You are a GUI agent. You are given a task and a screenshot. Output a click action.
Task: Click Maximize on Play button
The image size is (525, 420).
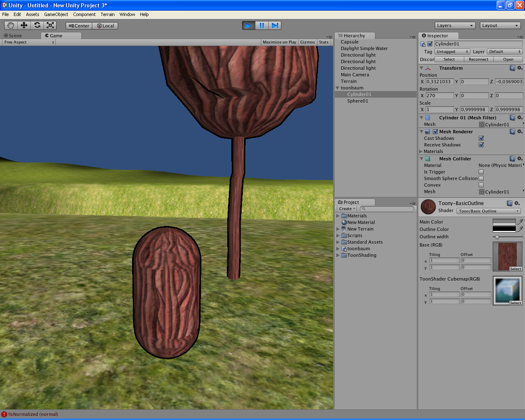(279, 42)
